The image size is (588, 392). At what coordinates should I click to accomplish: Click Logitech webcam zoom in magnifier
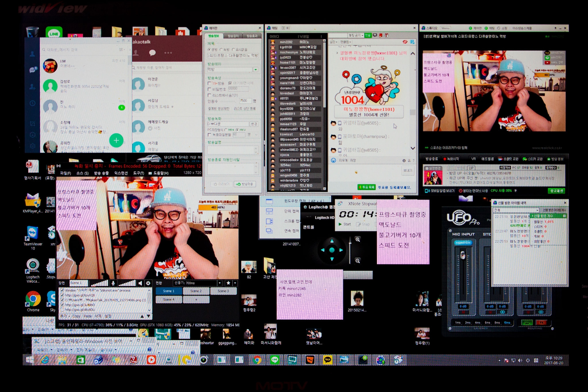click(358, 239)
